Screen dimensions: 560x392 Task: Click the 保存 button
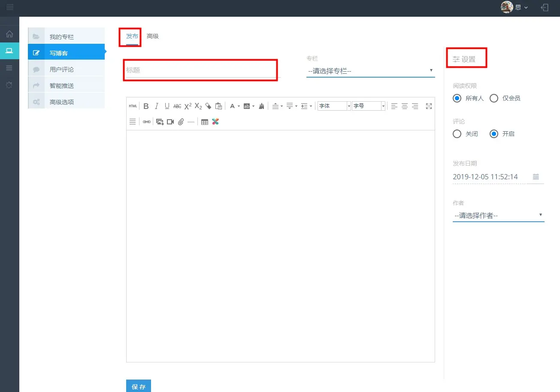click(x=139, y=386)
